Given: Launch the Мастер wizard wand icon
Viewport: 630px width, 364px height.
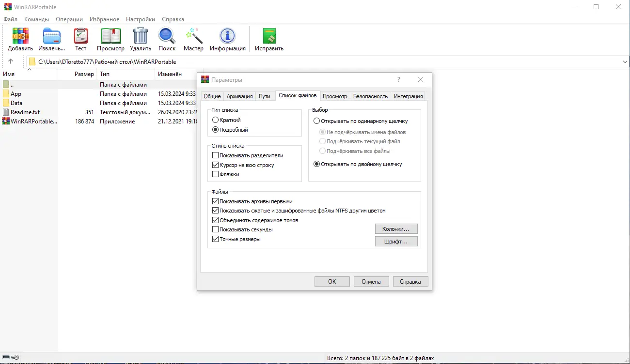Looking at the screenshot, I should (x=193, y=36).
